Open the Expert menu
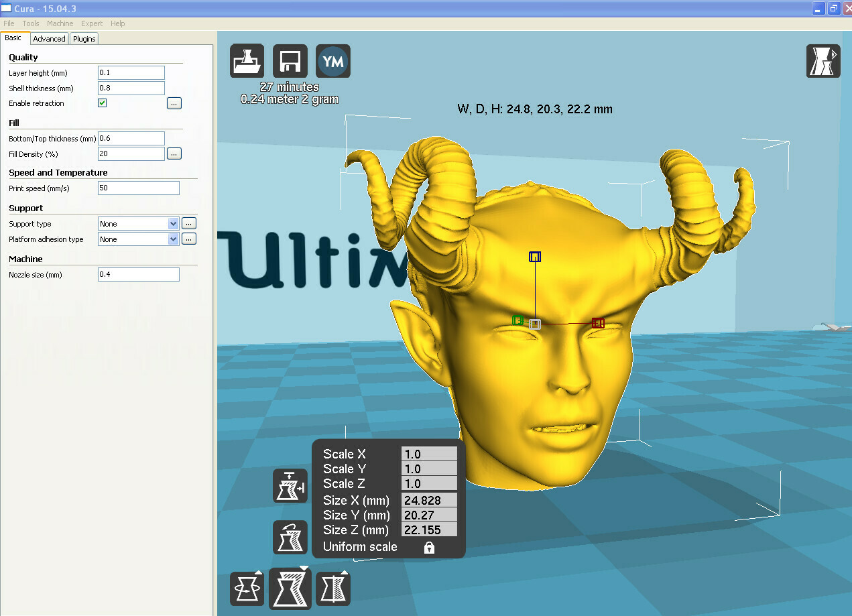Viewport: 852px width, 616px height. (91, 23)
